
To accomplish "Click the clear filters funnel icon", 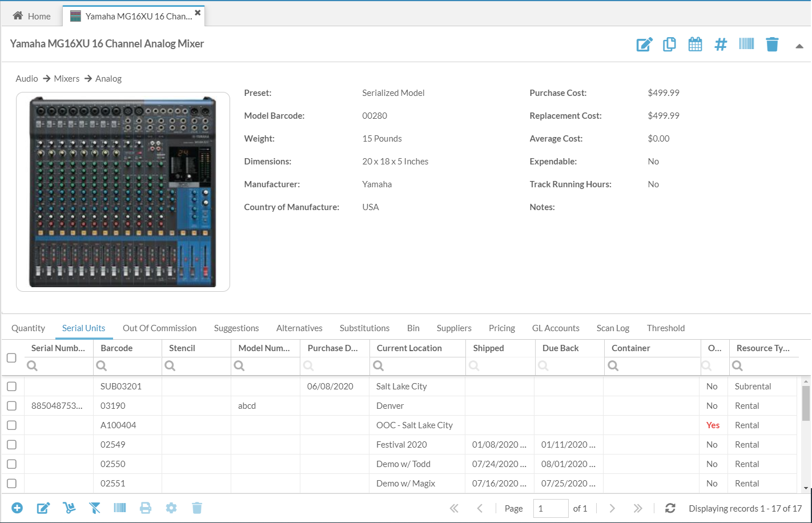I will point(95,508).
